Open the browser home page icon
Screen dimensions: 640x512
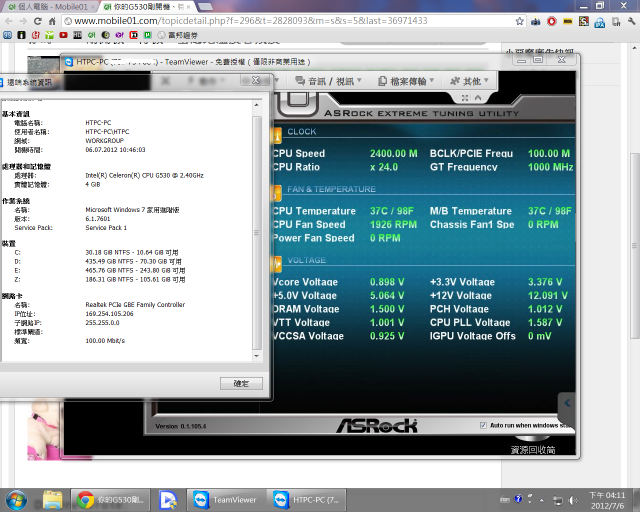click(x=52, y=21)
